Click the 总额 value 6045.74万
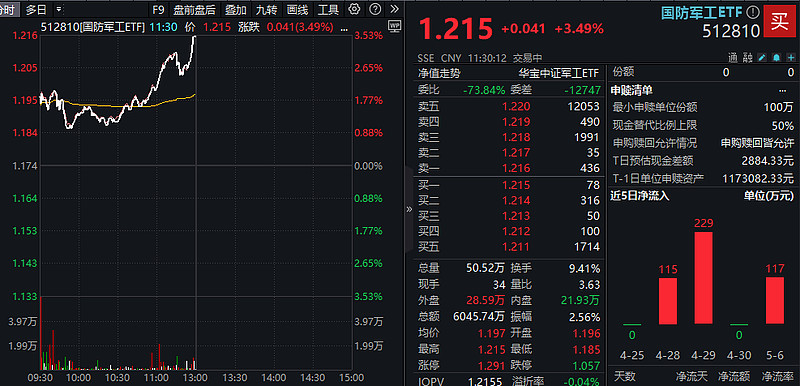800x386 pixels. [479, 317]
